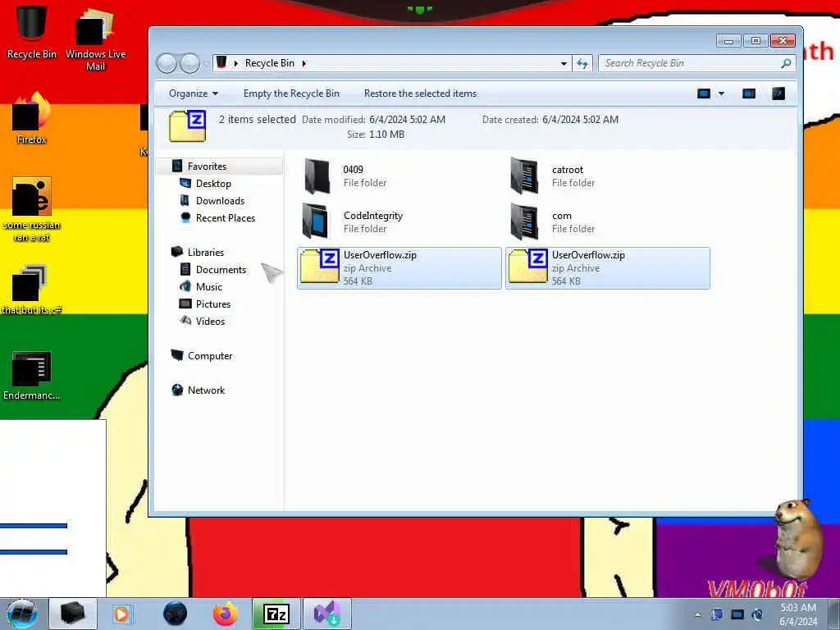Click the Forward navigation button
The image size is (840, 630).
189,63
